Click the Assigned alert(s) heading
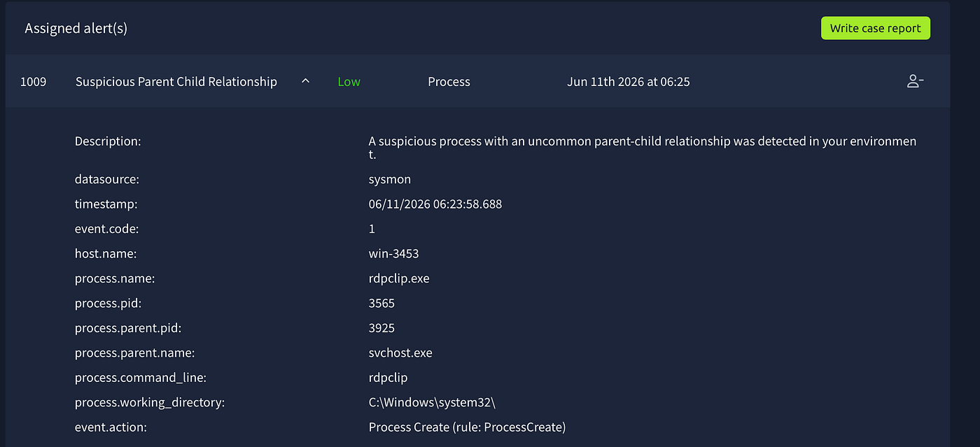The image size is (980, 447). pos(76,29)
